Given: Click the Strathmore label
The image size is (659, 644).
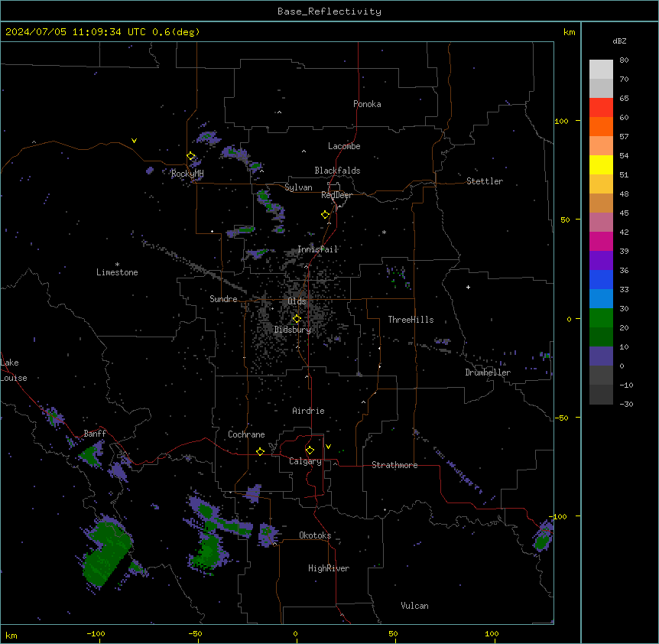Looking at the screenshot, I should point(394,465).
